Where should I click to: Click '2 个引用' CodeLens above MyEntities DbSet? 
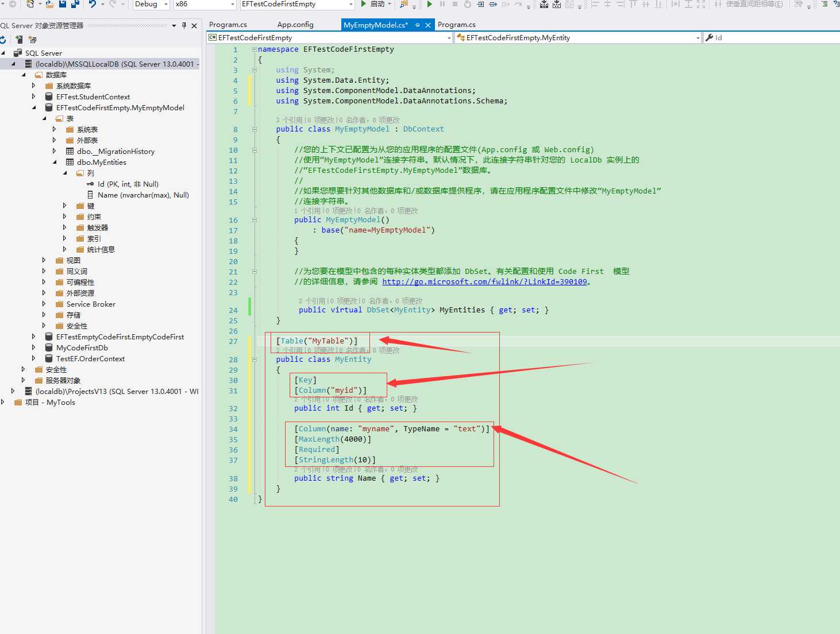click(312, 301)
